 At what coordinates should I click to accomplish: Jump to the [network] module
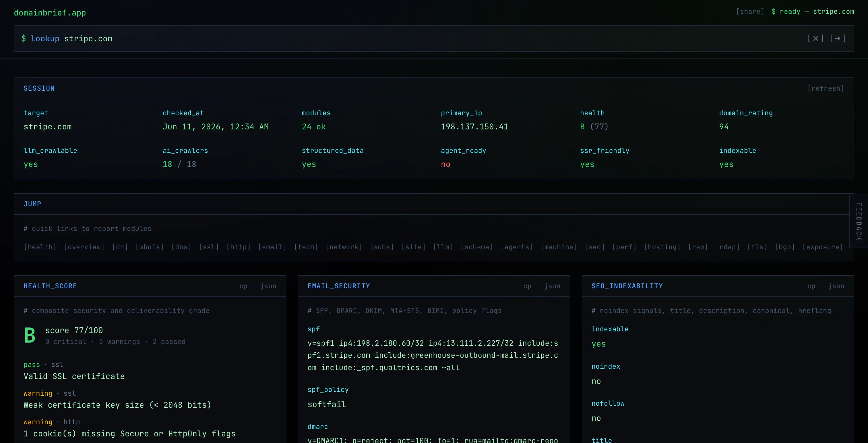click(x=344, y=247)
